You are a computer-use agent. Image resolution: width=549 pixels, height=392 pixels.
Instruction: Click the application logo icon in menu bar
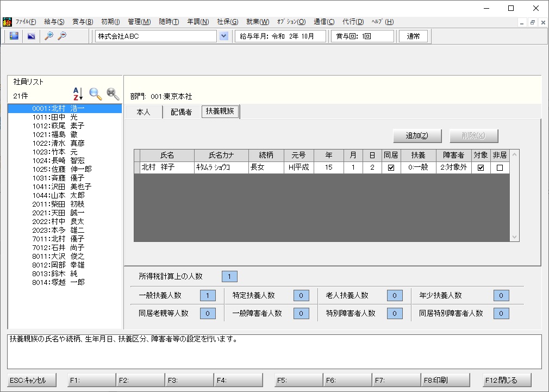coord(7,22)
